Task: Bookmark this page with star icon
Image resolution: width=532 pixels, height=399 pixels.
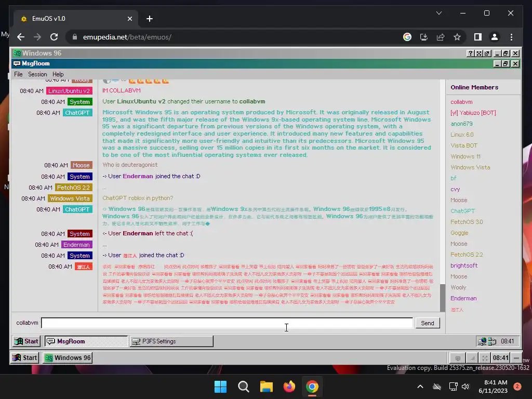Action: point(457,37)
